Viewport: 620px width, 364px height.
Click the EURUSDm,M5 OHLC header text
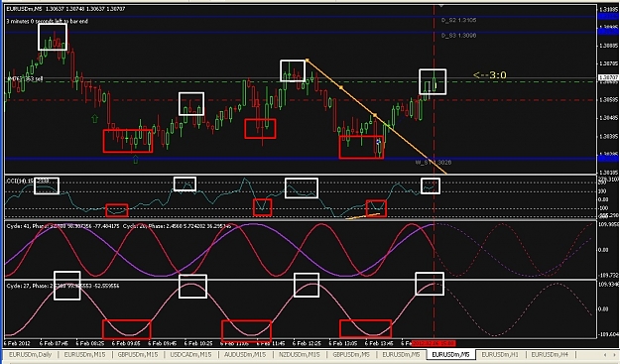tap(65, 9)
